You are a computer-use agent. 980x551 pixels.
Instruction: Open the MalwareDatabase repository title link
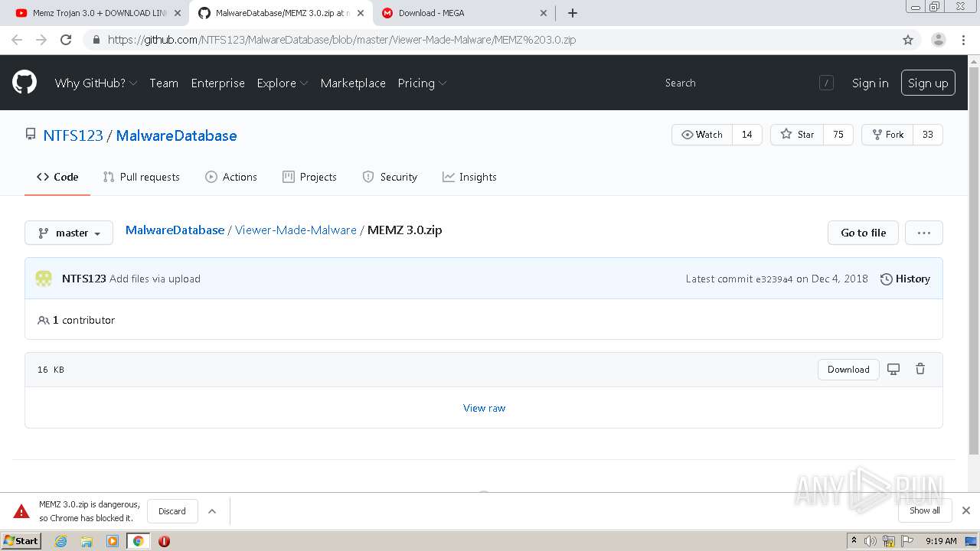176,135
